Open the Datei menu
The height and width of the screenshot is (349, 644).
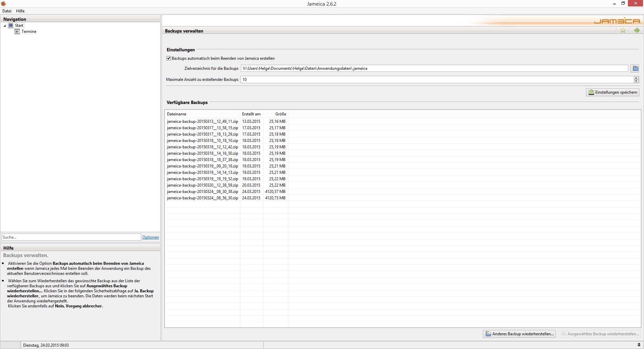7,11
